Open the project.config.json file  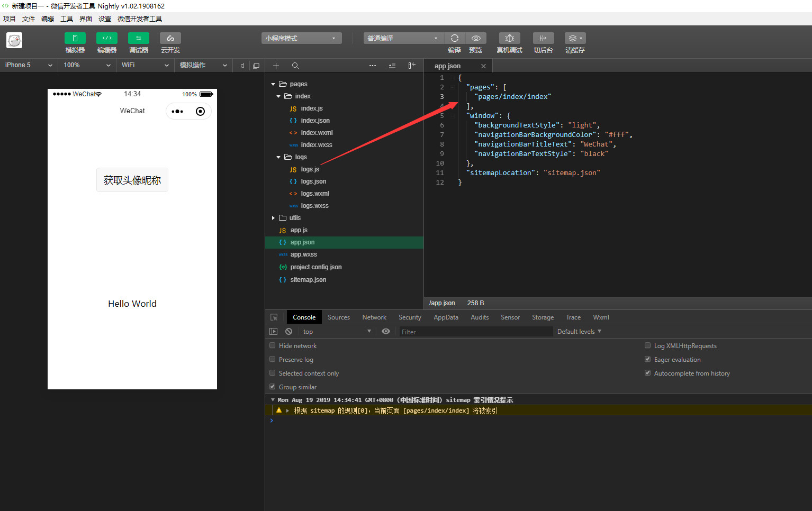pyautogui.click(x=315, y=267)
